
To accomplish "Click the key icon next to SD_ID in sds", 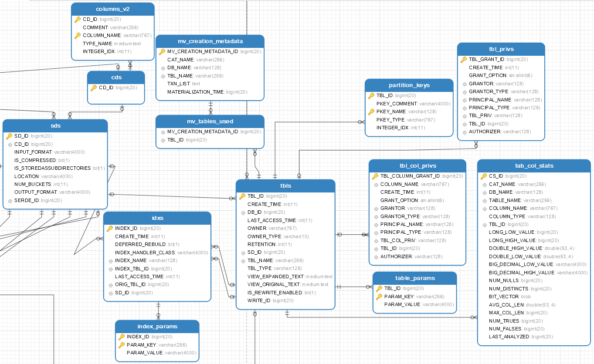I will pos(10,136).
